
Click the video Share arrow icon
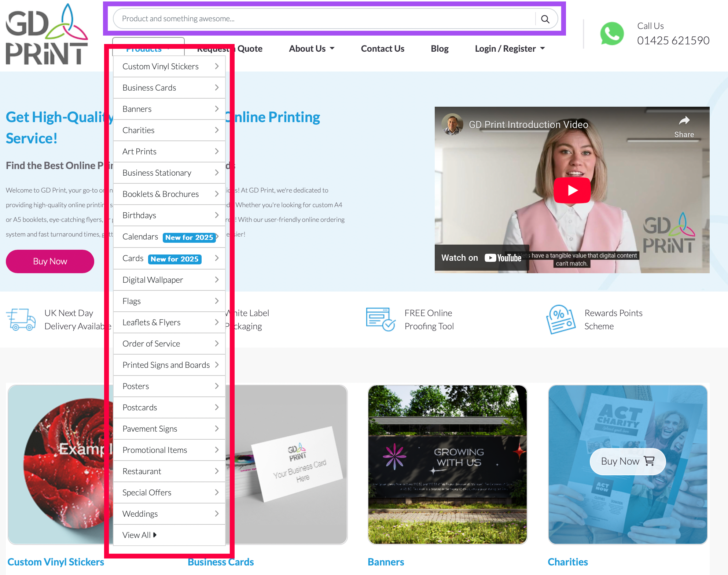point(684,121)
